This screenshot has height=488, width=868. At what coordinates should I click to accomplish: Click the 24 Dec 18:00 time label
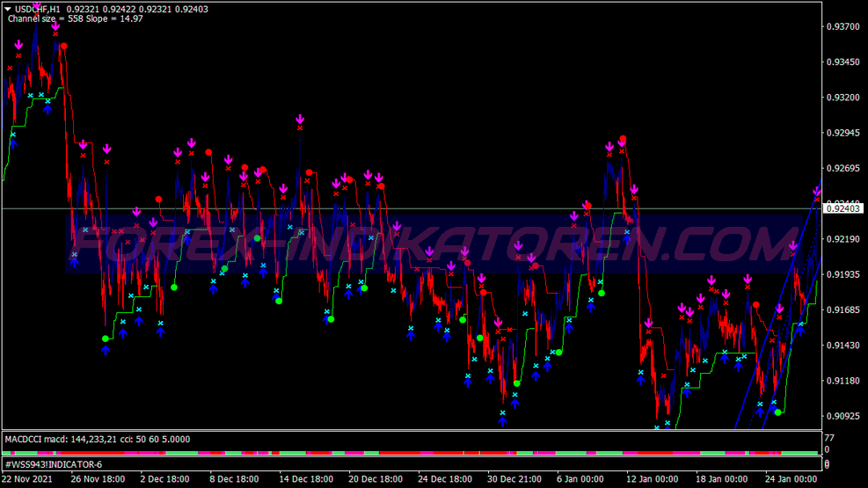pos(445,479)
